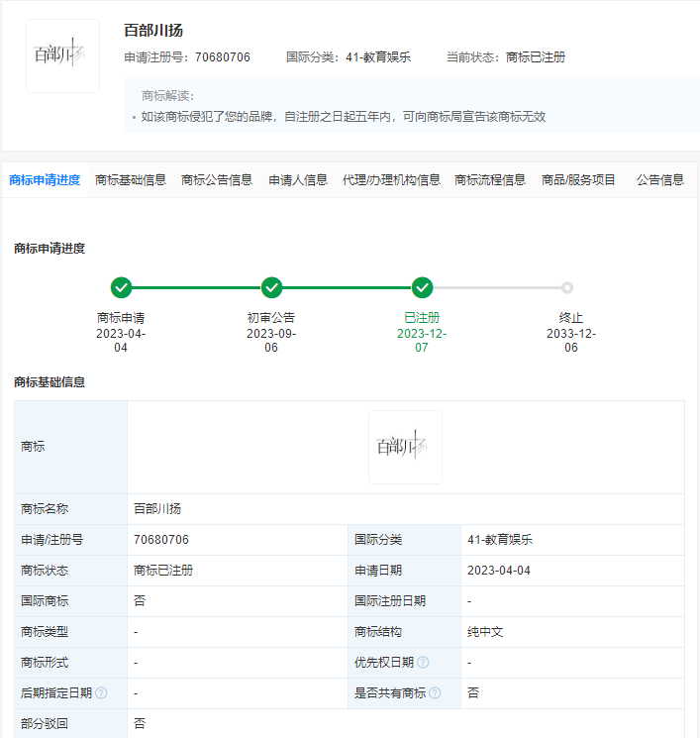700x738 pixels.
Task: Click 否 value in 是否共有商标 row
Action: pyautogui.click(x=473, y=692)
